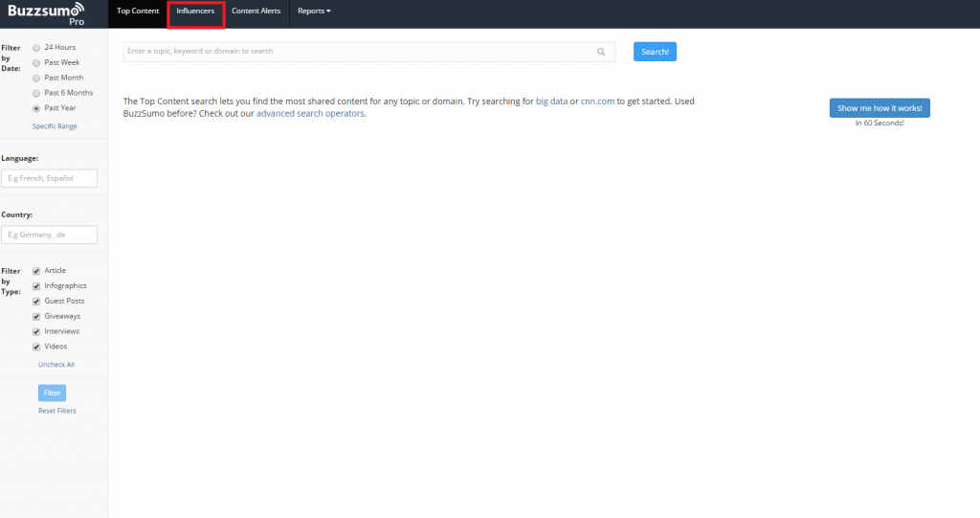This screenshot has height=518, width=980.
Task: Select Past Year radio option
Action: [36, 108]
